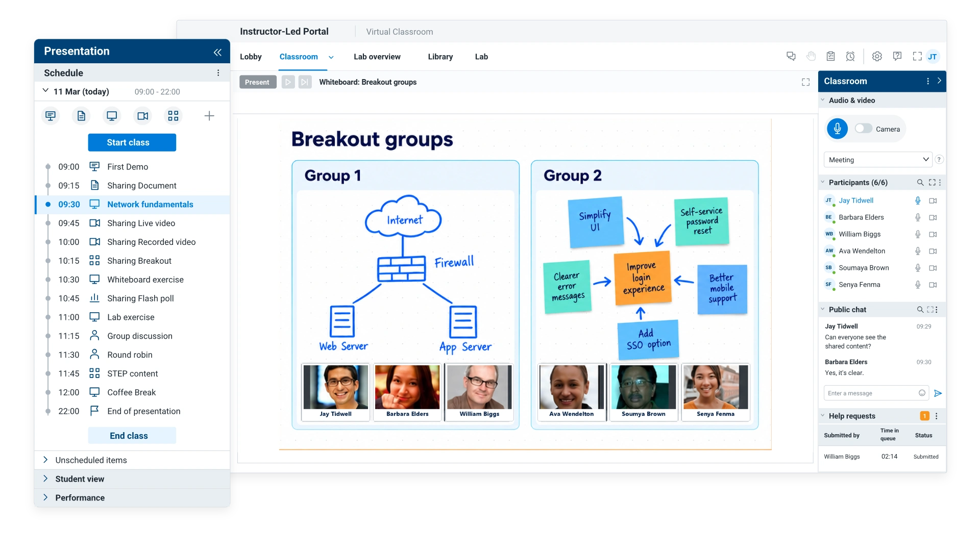Toggle Ava Wendelton's microphone
This screenshot has height=551, width=980.
918,251
